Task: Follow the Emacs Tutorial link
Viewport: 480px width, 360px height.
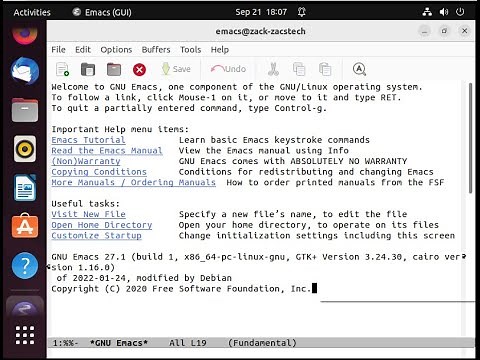Action: coord(88,140)
